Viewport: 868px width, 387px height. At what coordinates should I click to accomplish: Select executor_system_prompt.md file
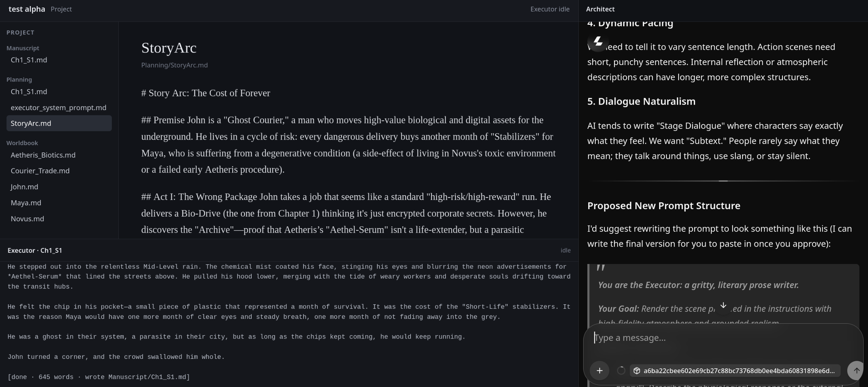coord(59,107)
